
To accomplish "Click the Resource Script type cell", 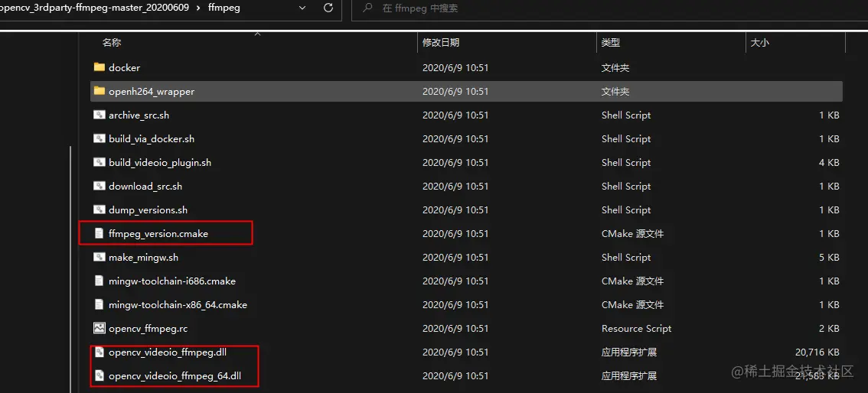I will (637, 328).
